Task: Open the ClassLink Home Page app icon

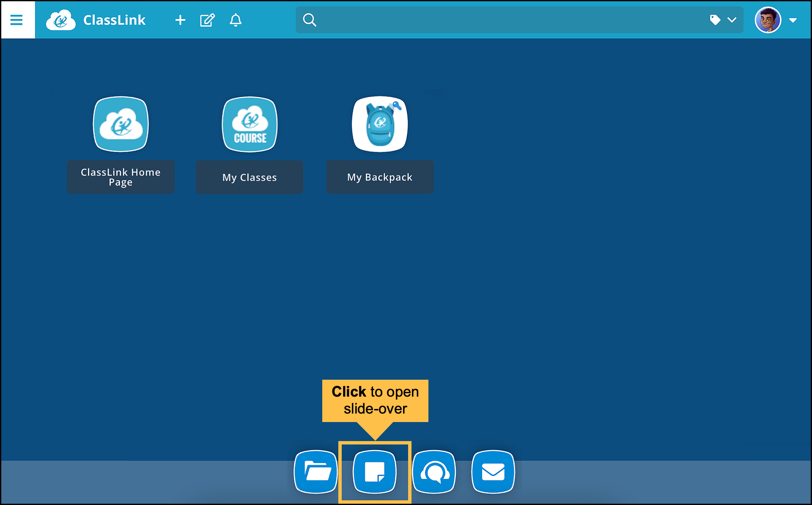Action: pos(121,124)
